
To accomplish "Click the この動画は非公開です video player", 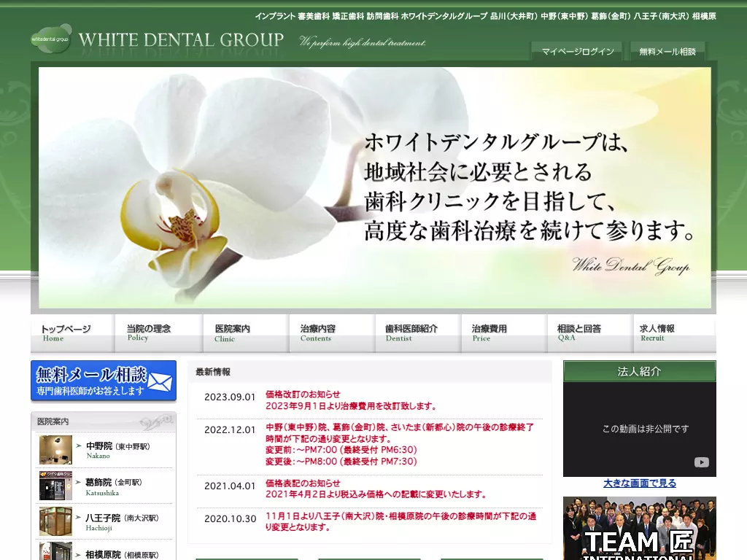I will [x=639, y=429].
